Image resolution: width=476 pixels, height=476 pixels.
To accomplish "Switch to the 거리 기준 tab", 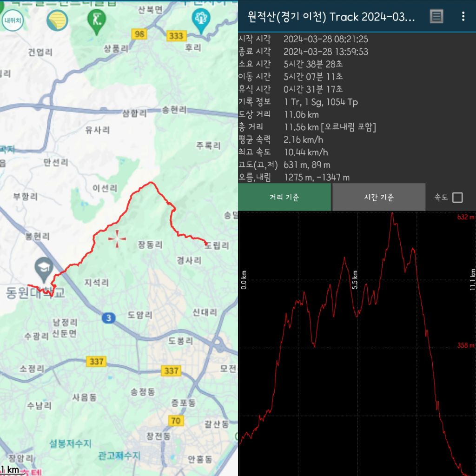I will [x=284, y=197].
